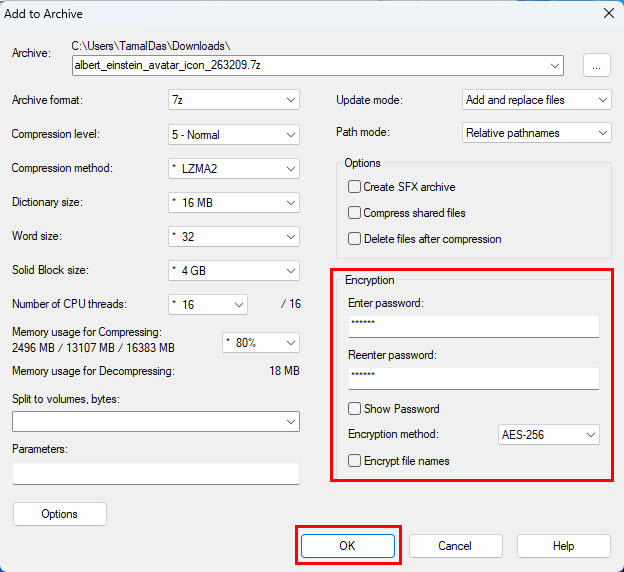Click the Cancel button
The image size is (624, 572).
(x=455, y=546)
